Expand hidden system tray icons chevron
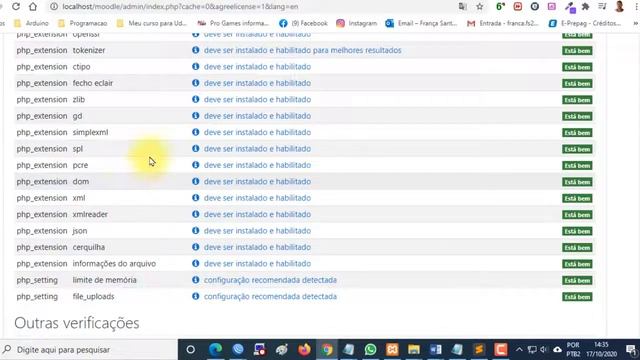This screenshot has width=640, height=360. coord(519,350)
